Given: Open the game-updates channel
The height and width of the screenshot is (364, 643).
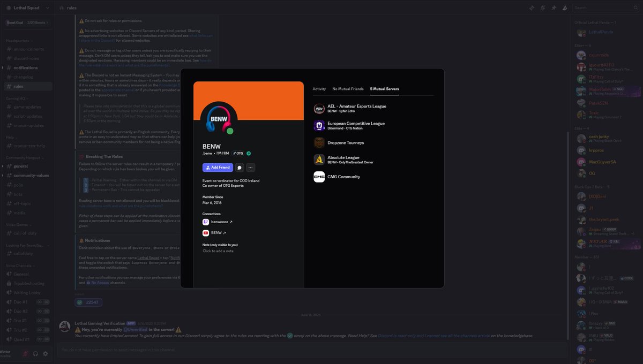Looking at the screenshot, I should tap(28, 107).
